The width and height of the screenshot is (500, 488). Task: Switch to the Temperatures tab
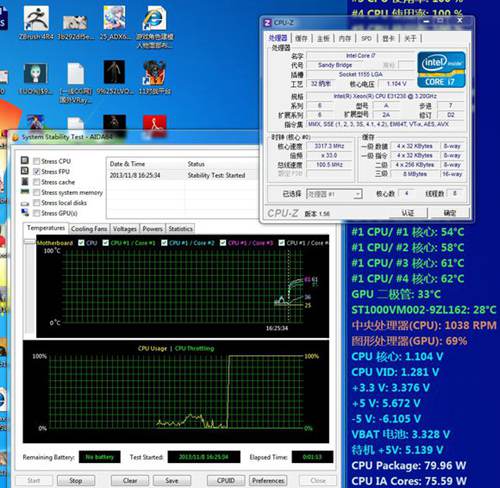[x=46, y=228]
